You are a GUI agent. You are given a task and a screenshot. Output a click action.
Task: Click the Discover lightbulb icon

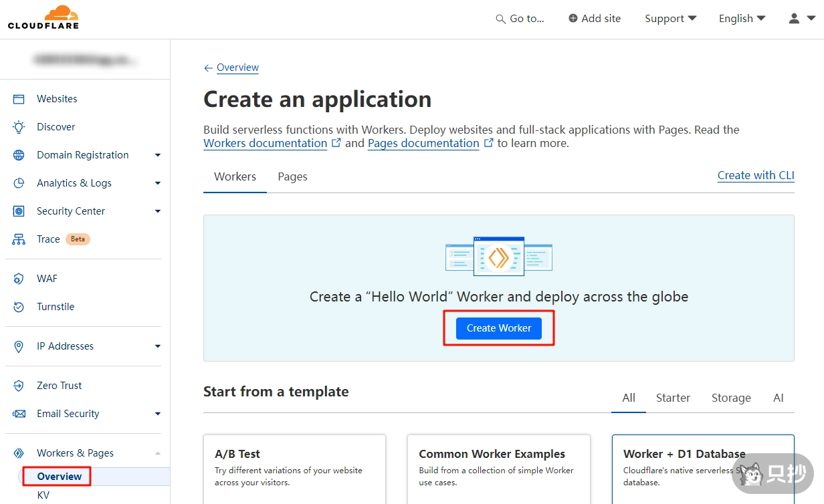[x=19, y=127]
